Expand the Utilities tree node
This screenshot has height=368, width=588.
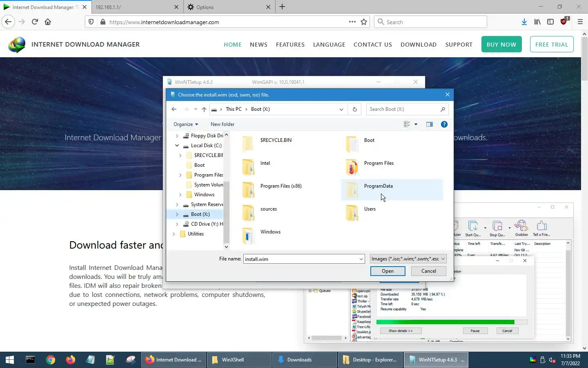click(x=174, y=234)
